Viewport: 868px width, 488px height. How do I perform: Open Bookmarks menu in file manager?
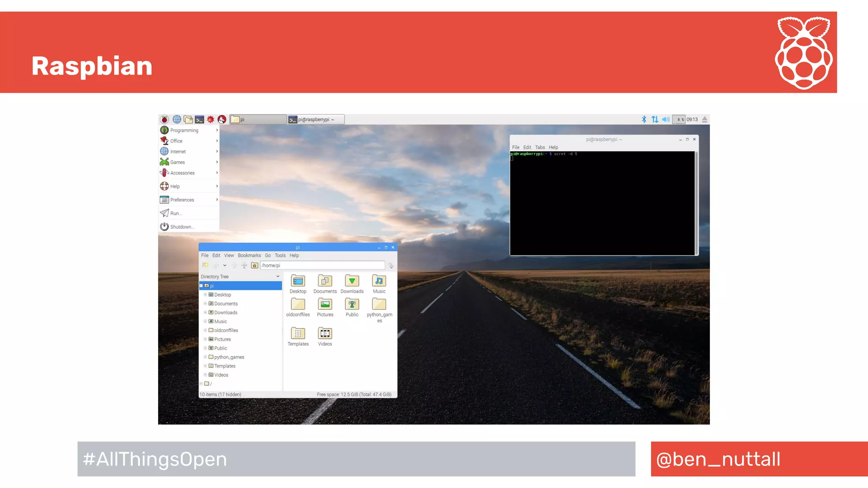249,255
